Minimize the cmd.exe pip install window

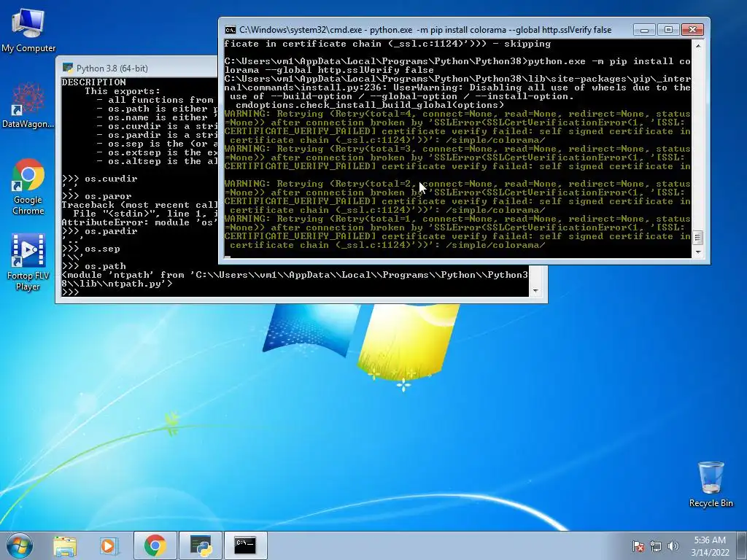pos(644,30)
